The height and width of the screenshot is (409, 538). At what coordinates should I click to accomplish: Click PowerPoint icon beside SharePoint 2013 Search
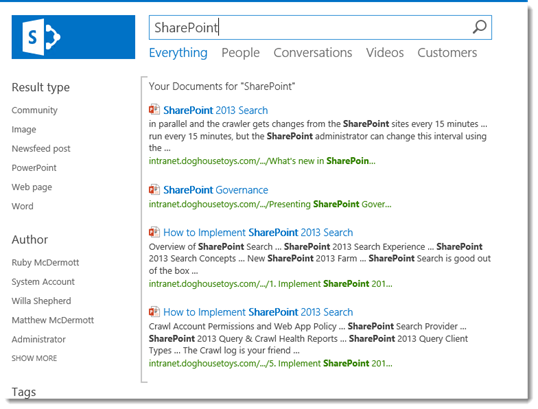coord(154,110)
